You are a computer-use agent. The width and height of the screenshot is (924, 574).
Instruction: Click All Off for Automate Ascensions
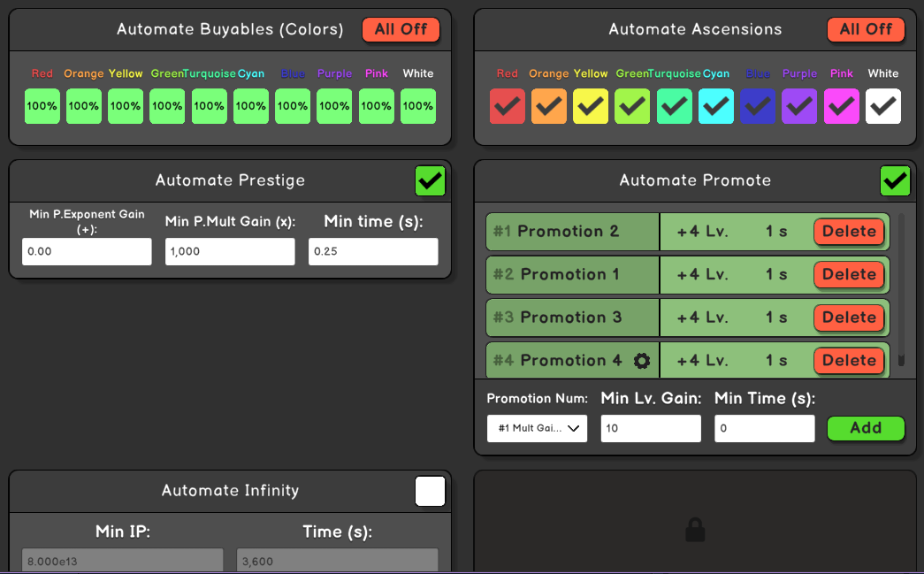tap(866, 30)
